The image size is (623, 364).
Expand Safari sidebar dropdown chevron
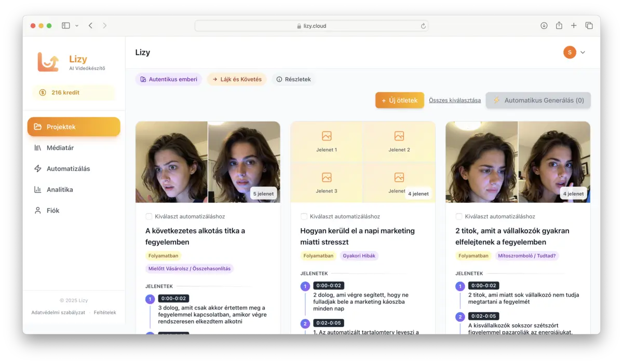[77, 25]
